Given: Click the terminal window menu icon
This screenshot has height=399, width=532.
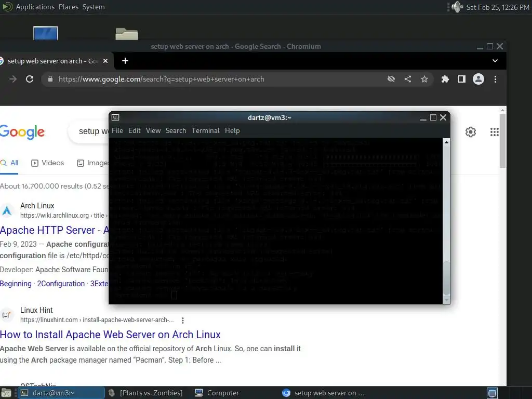Looking at the screenshot, I should (x=115, y=117).
